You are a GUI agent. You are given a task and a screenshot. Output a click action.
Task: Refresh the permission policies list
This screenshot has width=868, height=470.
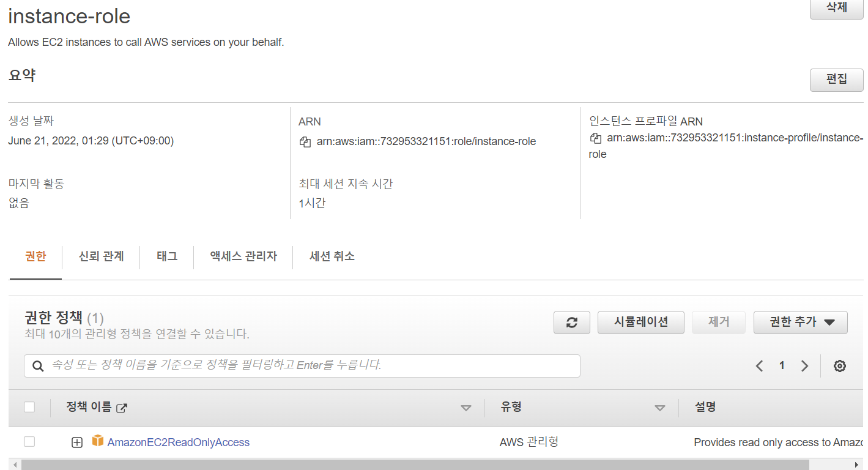pyautogui.click(x=572, y=323)
